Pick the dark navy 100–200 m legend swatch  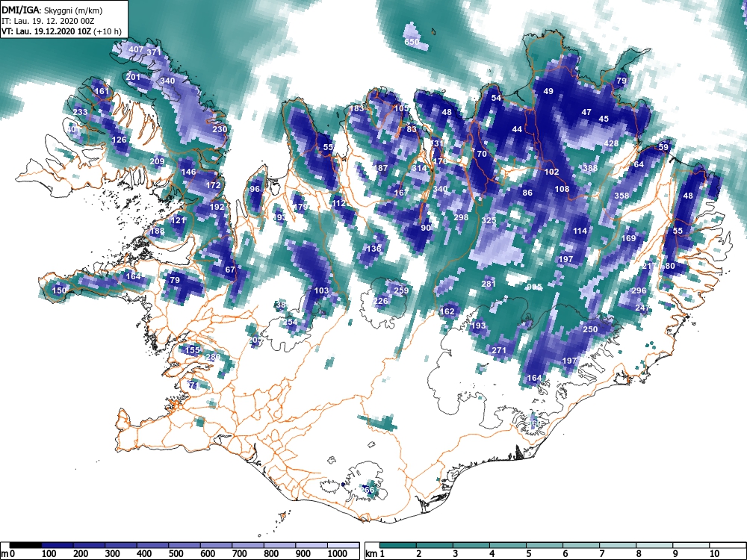(58, 545)
